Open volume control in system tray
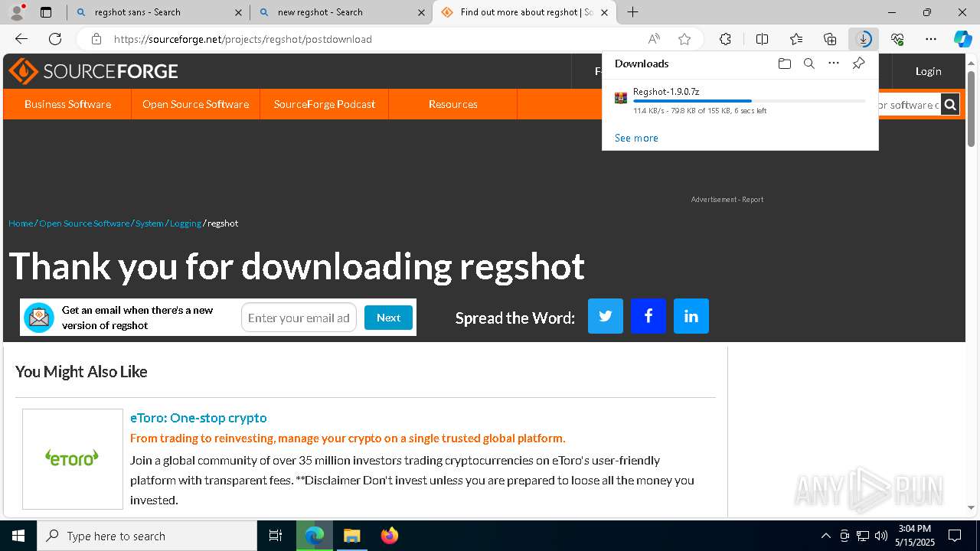 pos(881,536)
